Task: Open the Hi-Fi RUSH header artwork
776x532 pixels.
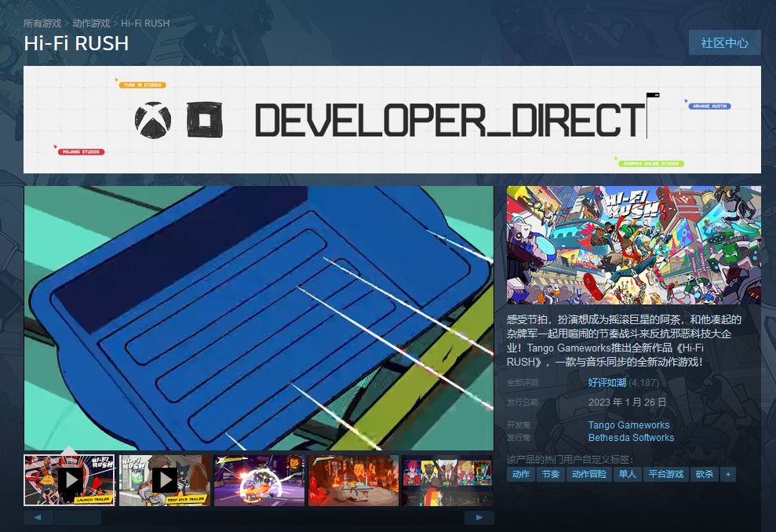Action: [633, 245]
